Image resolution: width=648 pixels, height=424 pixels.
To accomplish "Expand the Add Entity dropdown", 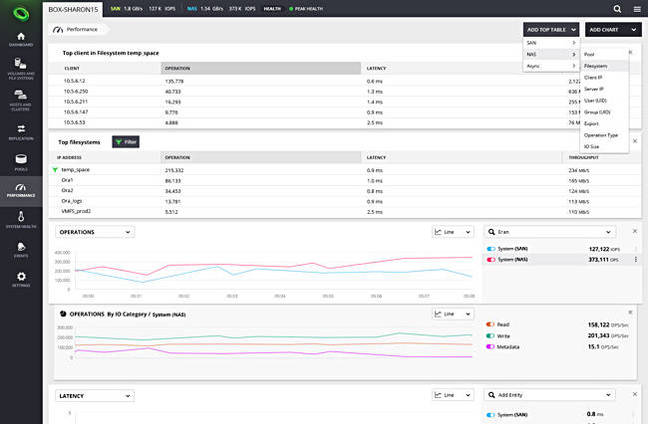I will 608,395.
